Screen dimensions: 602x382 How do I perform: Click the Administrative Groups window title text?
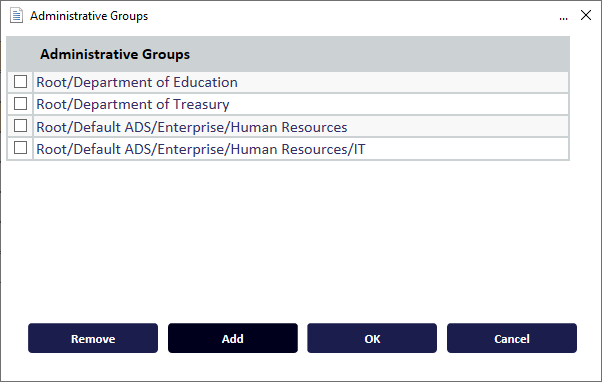pyautogui.click(x=89, y=16)
